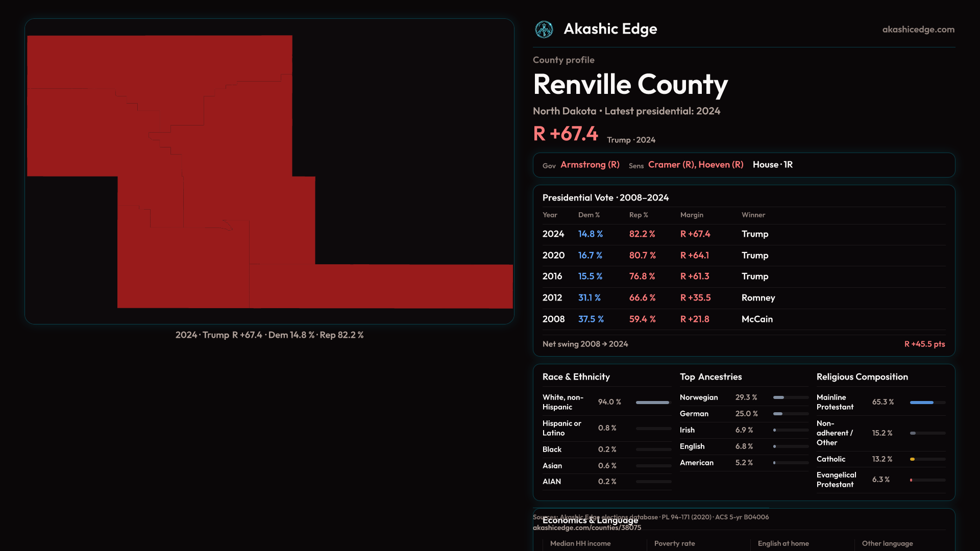
Task: Open the akashicedge.com/counties/38075 footer link
Action: [x=586, y=528]
